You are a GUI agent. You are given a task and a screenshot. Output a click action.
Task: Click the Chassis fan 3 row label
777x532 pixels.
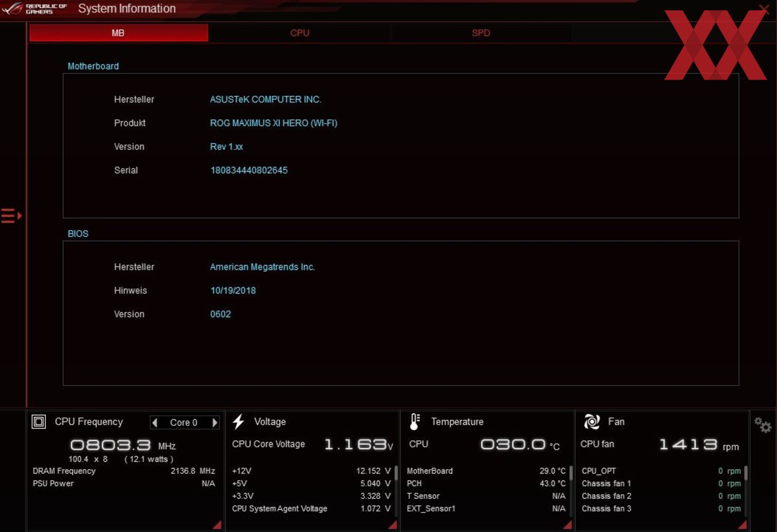point(606,509)
